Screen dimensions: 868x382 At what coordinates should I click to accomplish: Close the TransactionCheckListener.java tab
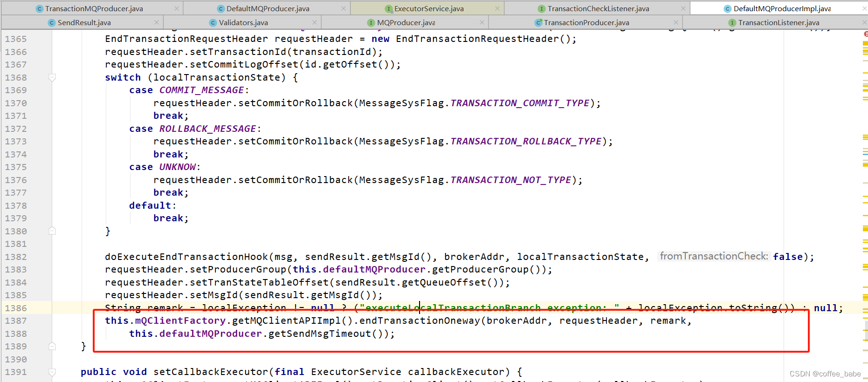coord(683,8)
